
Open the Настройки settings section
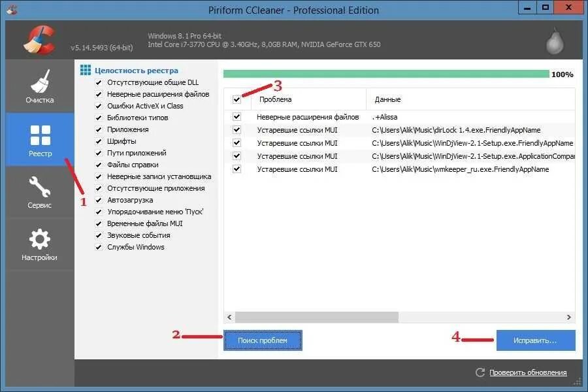click(x=40, y=244)
